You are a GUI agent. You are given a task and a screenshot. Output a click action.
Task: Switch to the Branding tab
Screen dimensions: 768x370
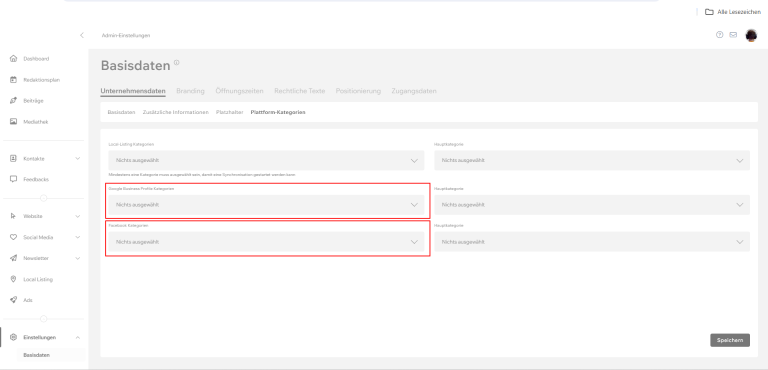pyautogui.click(x=191, y=91)
